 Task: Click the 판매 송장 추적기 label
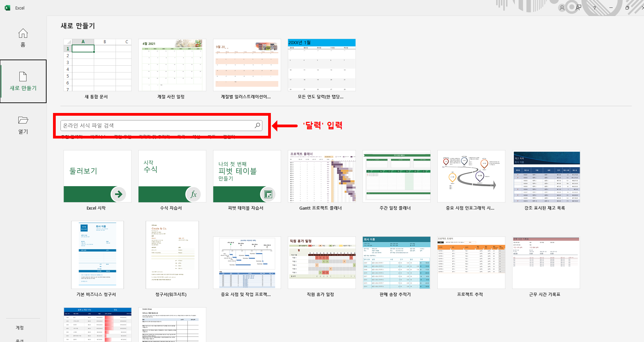click(x=395, y=294)
